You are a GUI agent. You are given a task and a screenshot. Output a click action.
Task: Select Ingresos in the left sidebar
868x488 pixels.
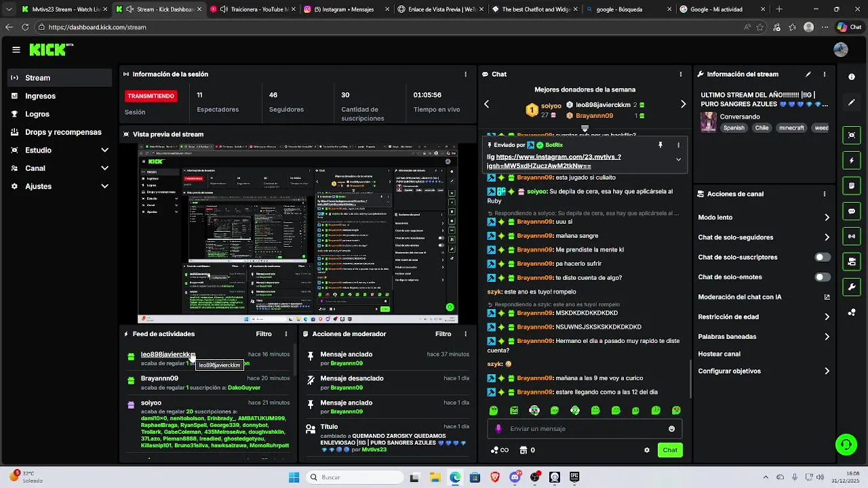[x=60, y=96]
